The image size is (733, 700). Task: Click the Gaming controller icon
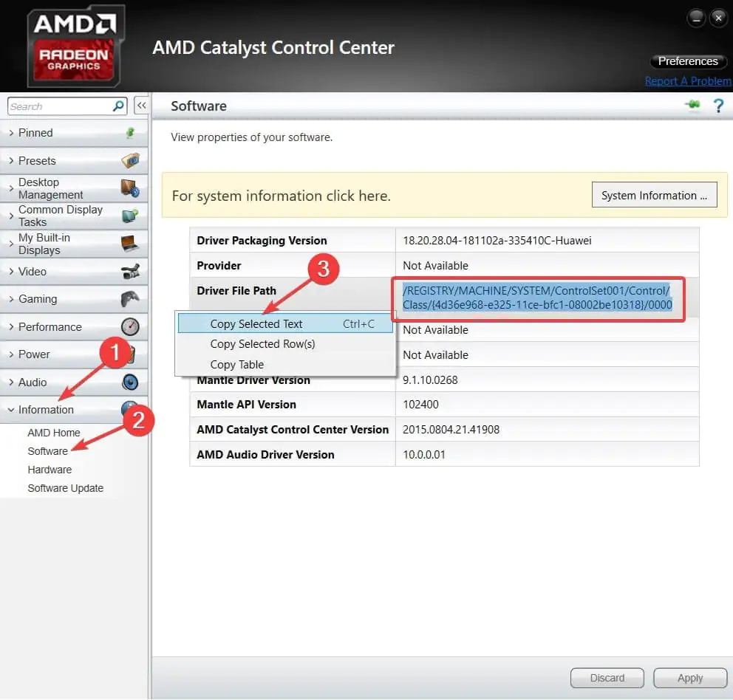coord(130,299)
